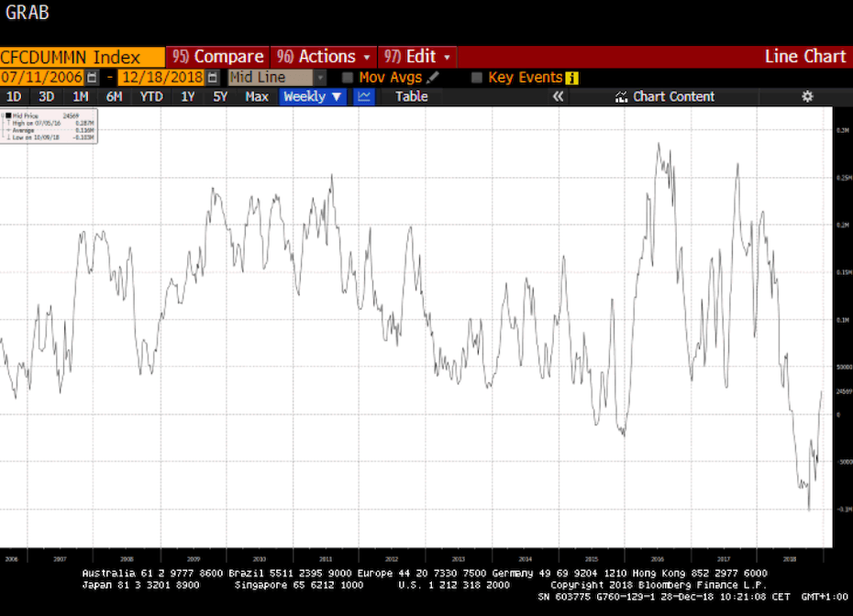
Task: Open calendar picker for start date 07/11/2006
Action: point(92,78)
